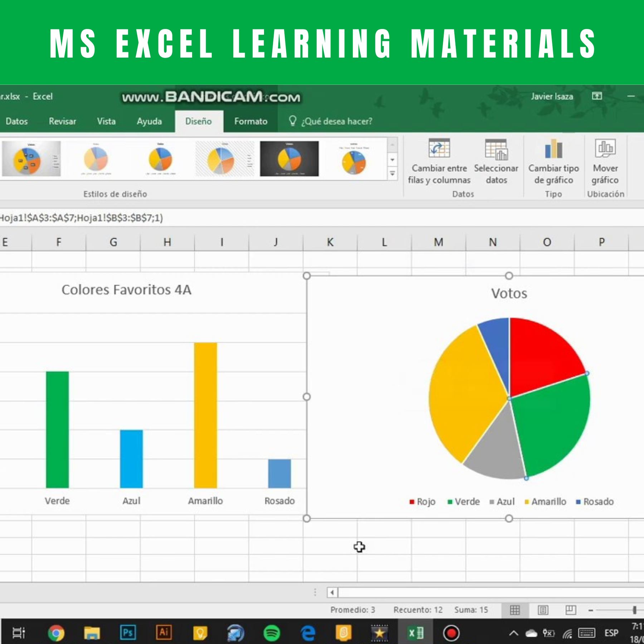644x644 pixels.
Task: Click the lightbulb ¿Qué desea hacer? icon
Action: pos(293,121)
